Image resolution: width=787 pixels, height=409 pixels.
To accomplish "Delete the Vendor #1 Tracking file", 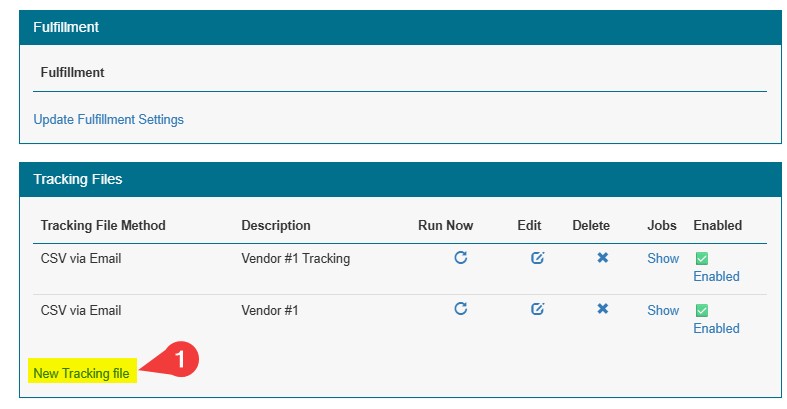I will pos(603,258).
